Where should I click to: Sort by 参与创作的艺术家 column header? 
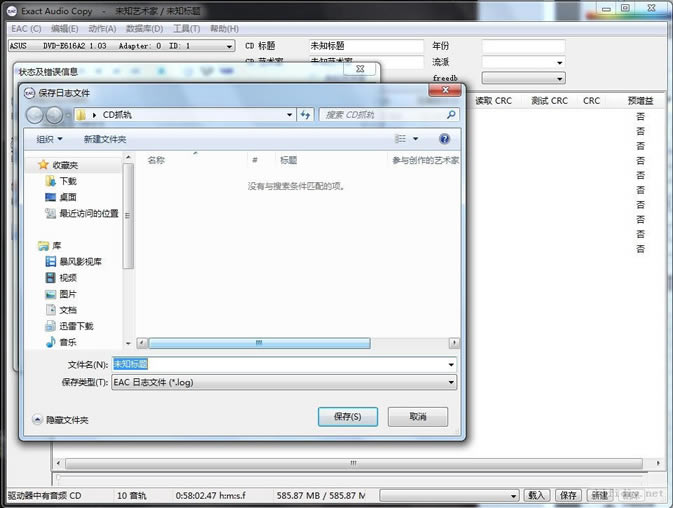(425, 160)
